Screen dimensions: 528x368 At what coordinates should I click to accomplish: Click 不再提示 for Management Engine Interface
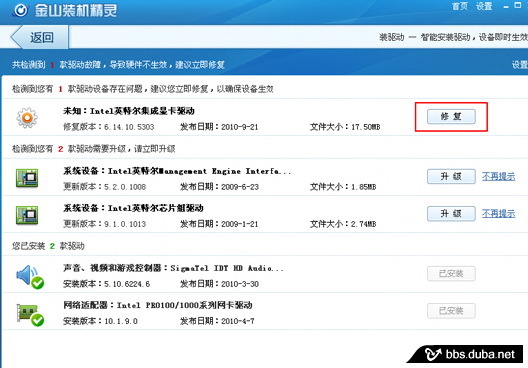tap(498, 176)
